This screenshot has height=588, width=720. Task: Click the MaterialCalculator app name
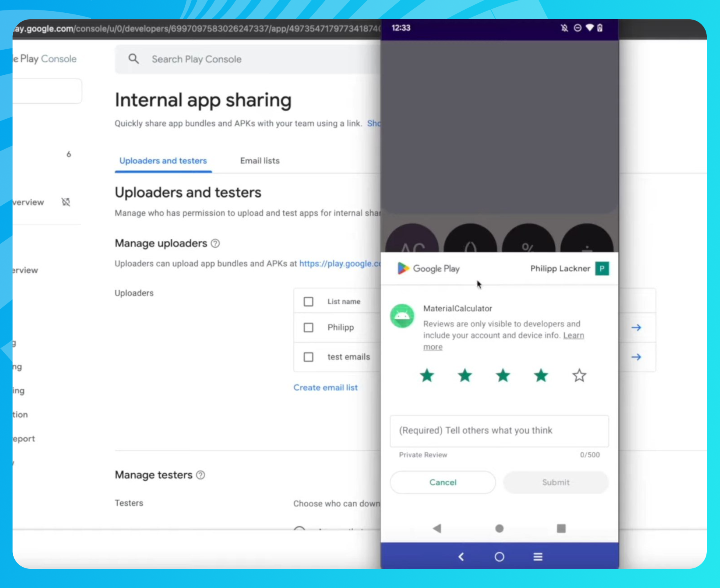pyautogui.click(x=458, y=308)
